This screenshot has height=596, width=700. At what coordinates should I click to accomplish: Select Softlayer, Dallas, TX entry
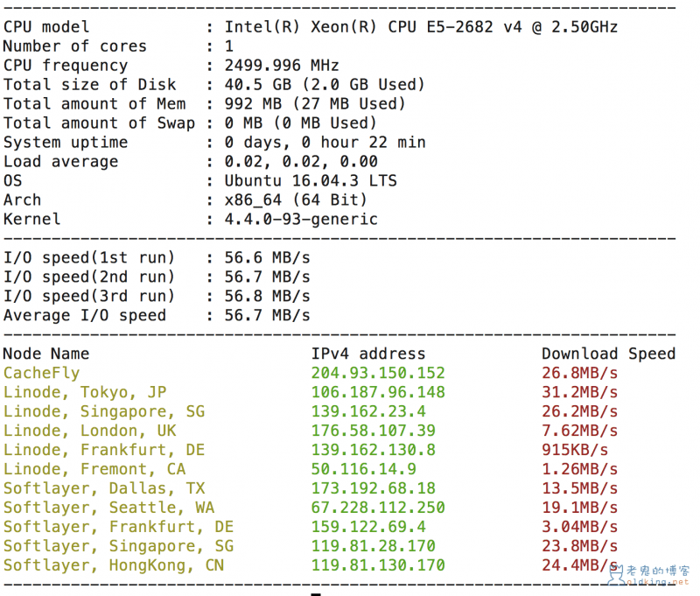pos(104,488)
